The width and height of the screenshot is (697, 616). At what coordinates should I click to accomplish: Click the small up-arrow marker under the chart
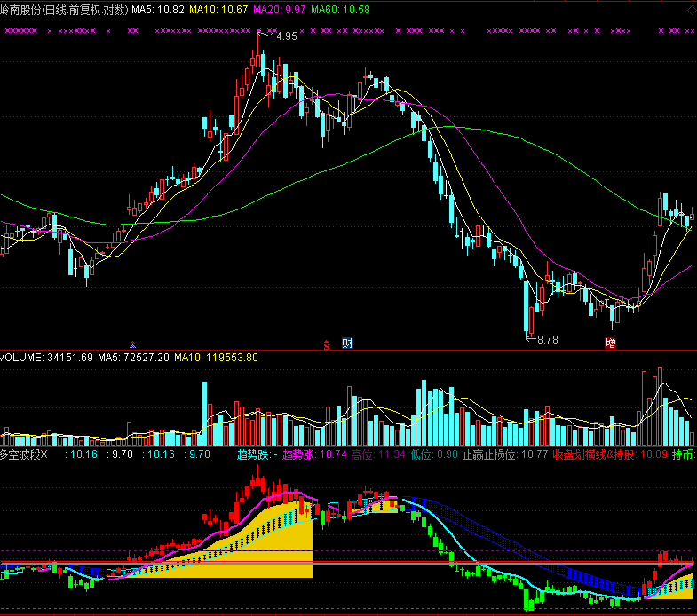point(133,344)
